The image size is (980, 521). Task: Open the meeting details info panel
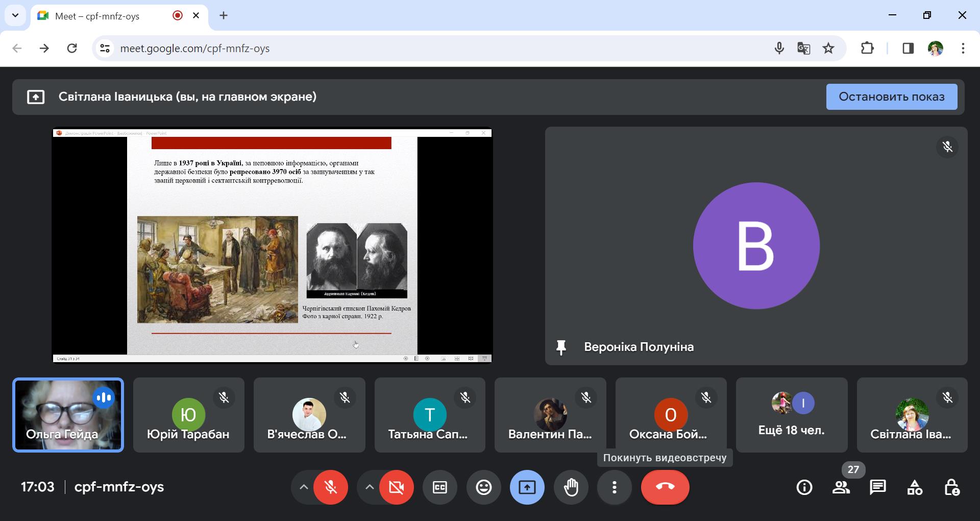coord(804,487)
